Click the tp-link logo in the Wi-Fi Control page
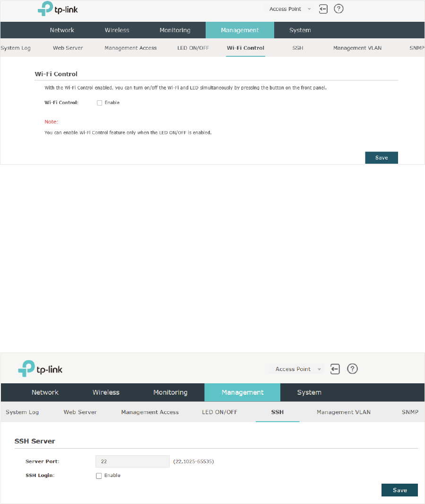 tap(58, 9)
